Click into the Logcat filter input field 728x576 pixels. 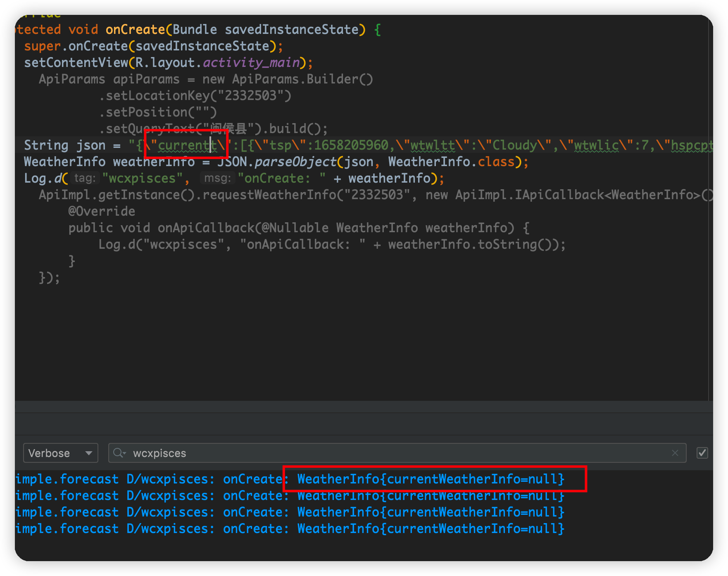point(289,453)
